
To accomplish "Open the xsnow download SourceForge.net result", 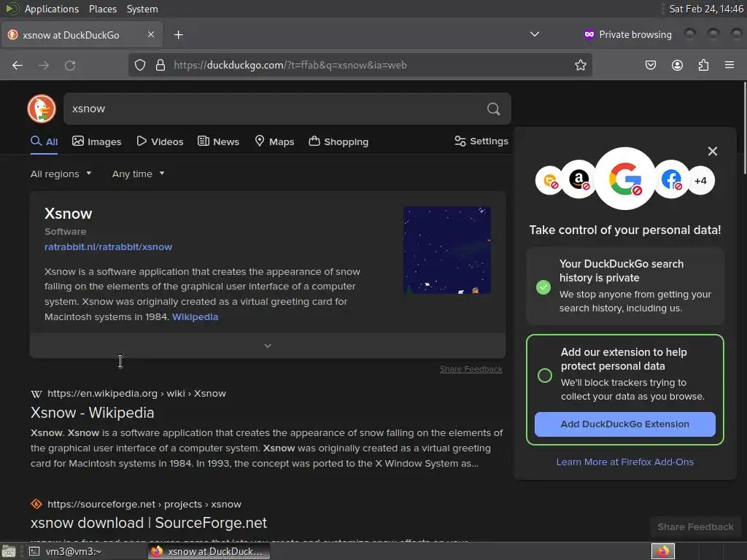I will tap(149, 523).
